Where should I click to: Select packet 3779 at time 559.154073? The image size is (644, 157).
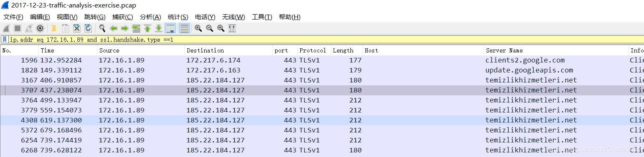click(322, 110)
